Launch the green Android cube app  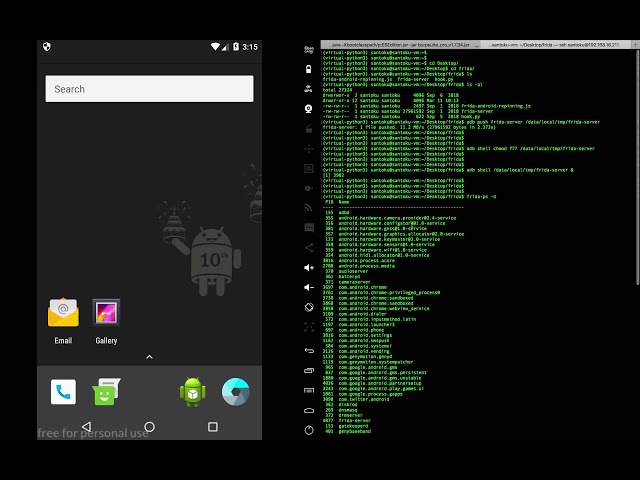193,392
